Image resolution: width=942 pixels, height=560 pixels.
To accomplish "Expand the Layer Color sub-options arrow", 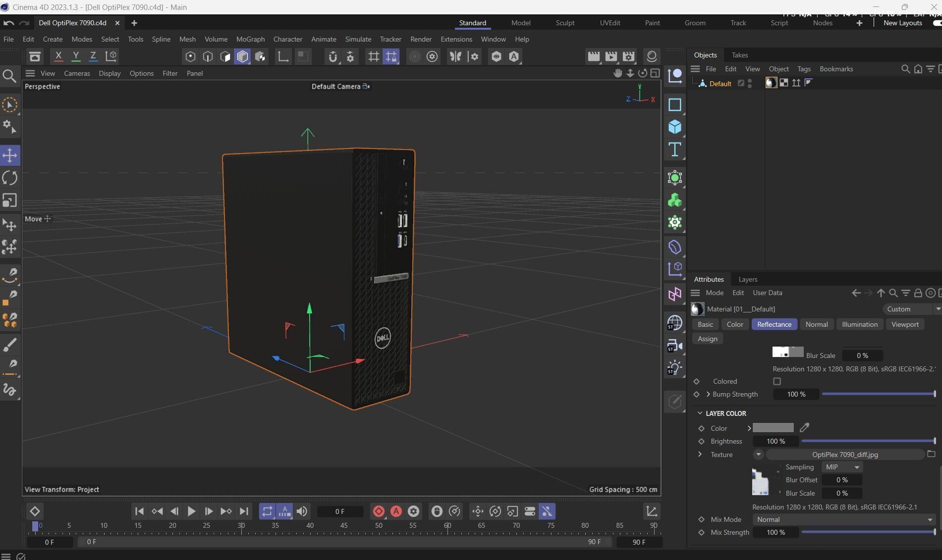I will pos(749,428).
